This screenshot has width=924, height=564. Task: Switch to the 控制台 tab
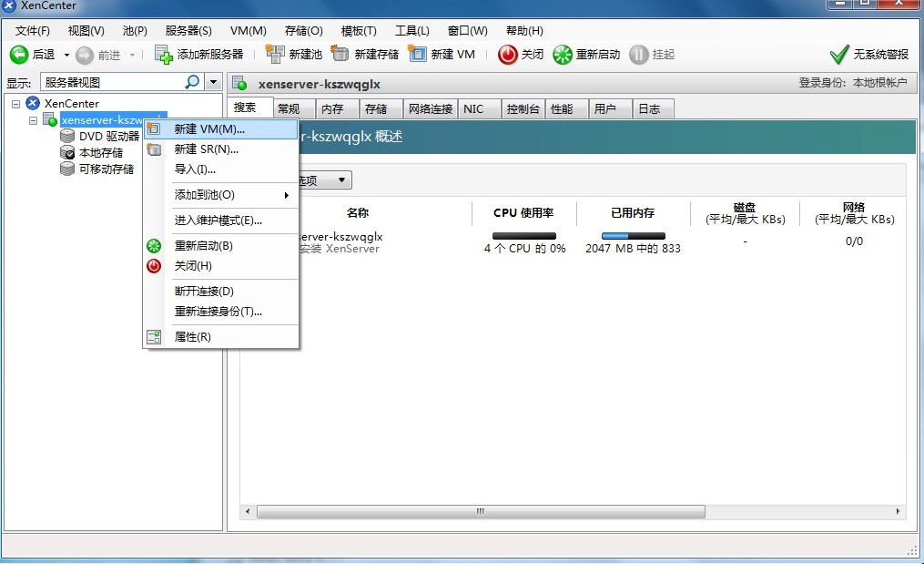click(x=523, y=108)
